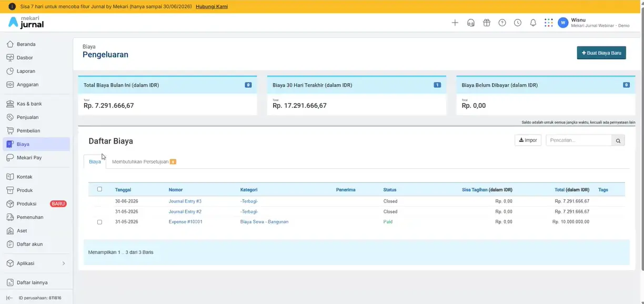The height and width of the screenshot is (304, 644).
Task: Open the gift box icon in header
Action: pyautogui.click(x=487, y=23)
